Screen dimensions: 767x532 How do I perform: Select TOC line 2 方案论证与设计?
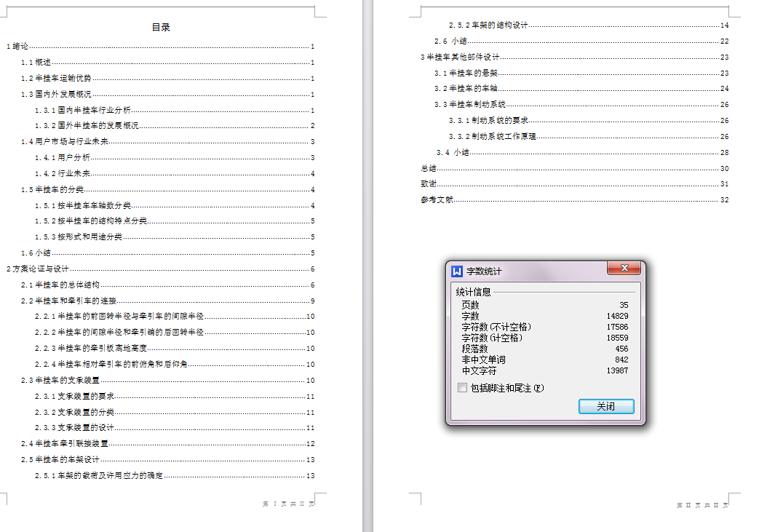[x=160, y=269]
